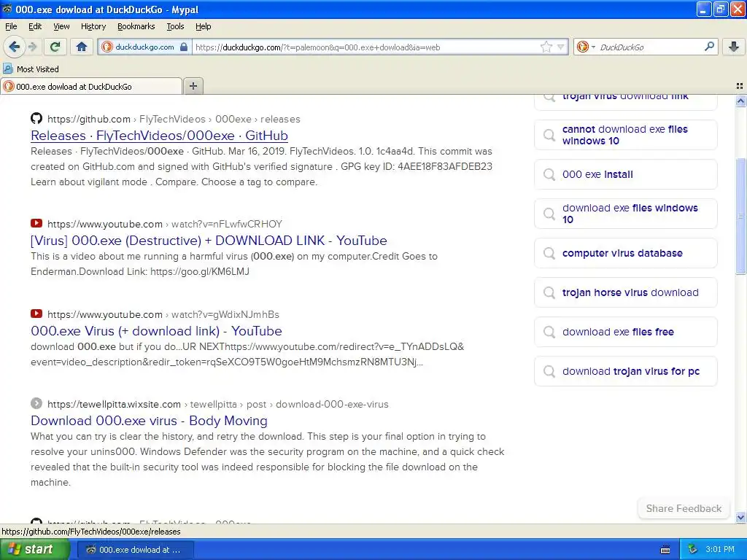747x560 pixels.
Task: Open the History menu
Action: tap(93, 26)
